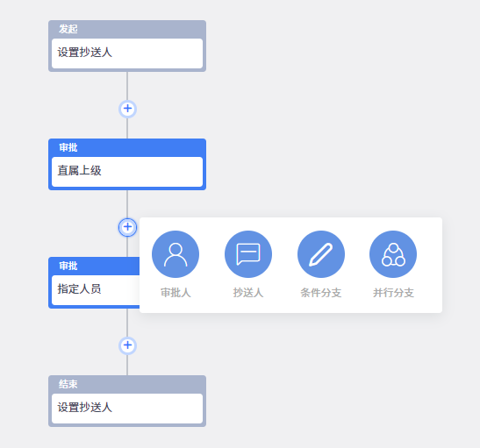
Task: Click the 条件分支 label
Action: coord(321,293)
